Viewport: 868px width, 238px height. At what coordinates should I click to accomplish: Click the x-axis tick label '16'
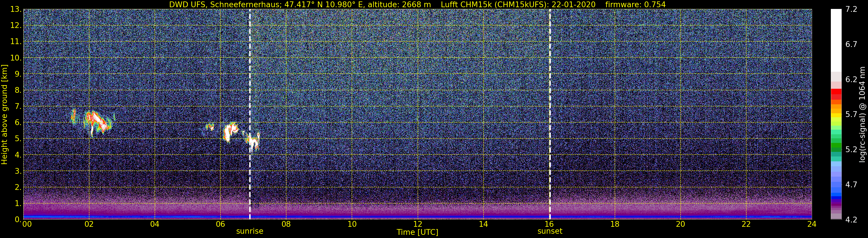pos(549,224)
